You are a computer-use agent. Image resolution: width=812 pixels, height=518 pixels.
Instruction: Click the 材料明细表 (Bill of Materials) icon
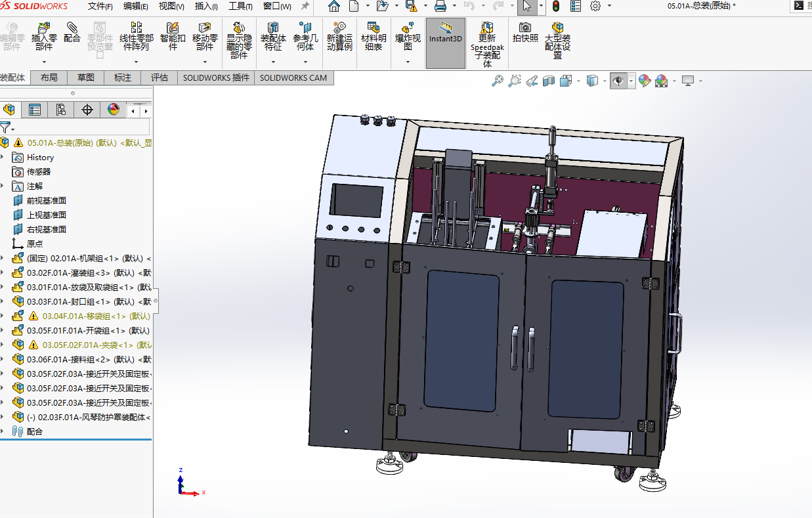tap(374, 36)
